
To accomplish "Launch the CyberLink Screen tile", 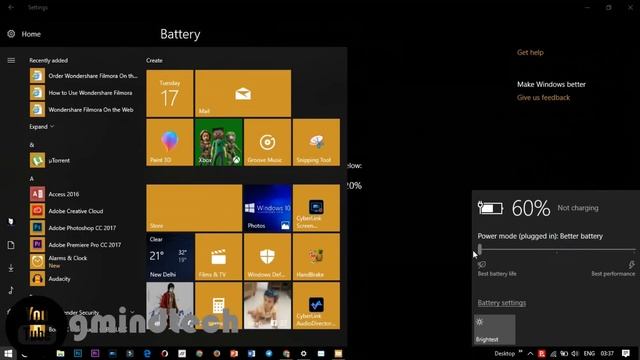I will pyautogui.click(x=316, y=208).
